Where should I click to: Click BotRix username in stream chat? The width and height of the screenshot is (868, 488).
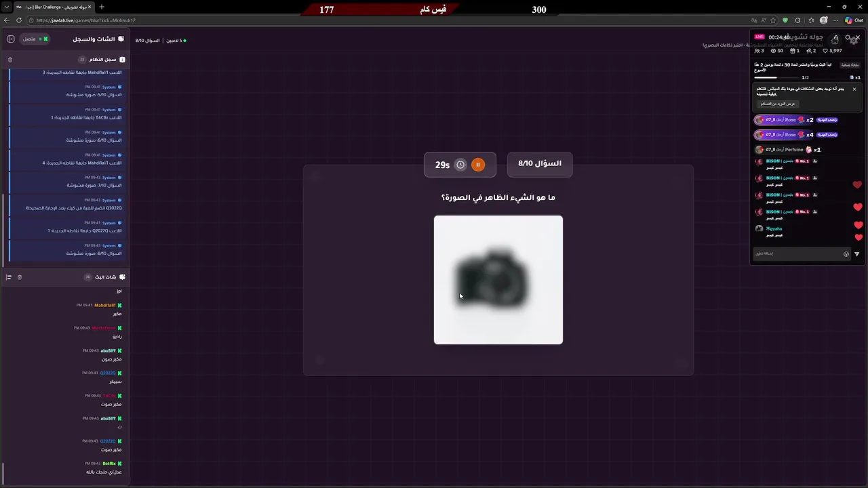109,464
